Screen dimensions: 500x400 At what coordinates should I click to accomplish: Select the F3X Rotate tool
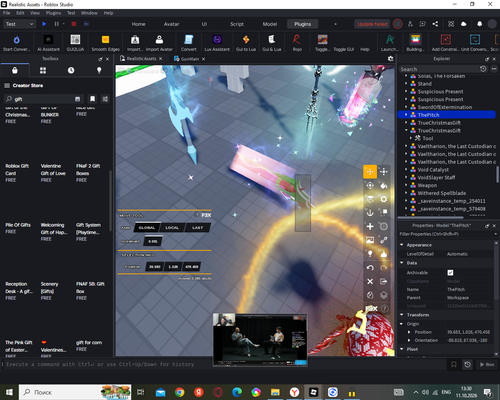[370, 185]
